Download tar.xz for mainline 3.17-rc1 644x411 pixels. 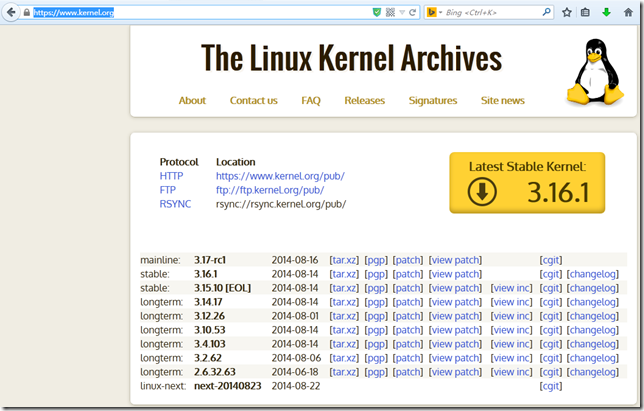[x=344, y=260]
